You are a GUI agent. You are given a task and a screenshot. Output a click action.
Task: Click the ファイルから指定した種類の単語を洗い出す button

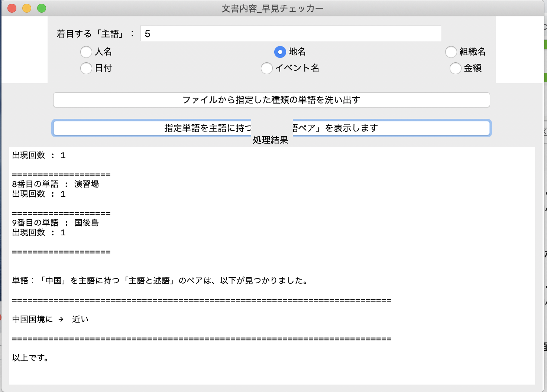[272, 100]
